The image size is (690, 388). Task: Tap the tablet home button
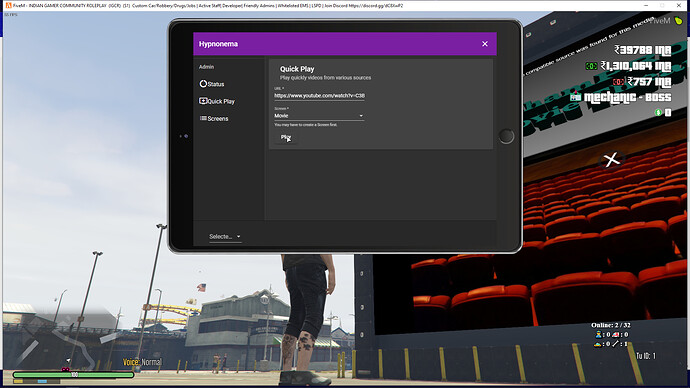pyautogui.click(x=506, y=136)
